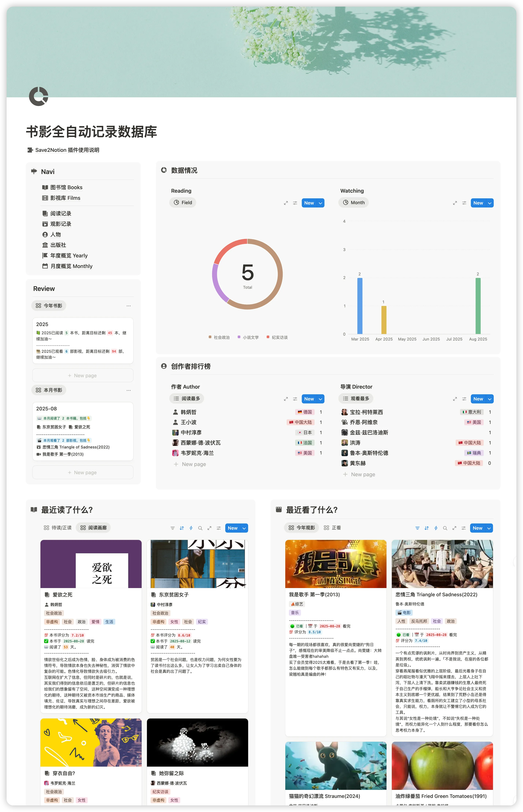Screen dimensions: 523x812
Task: Click New page under the 2025 review card
Action: [x=83, y=375]
